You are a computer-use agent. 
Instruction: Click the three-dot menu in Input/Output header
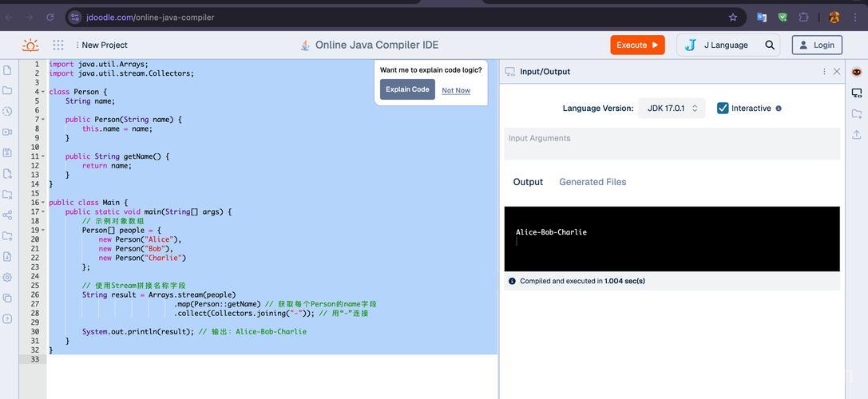click(x=824, y=71)
